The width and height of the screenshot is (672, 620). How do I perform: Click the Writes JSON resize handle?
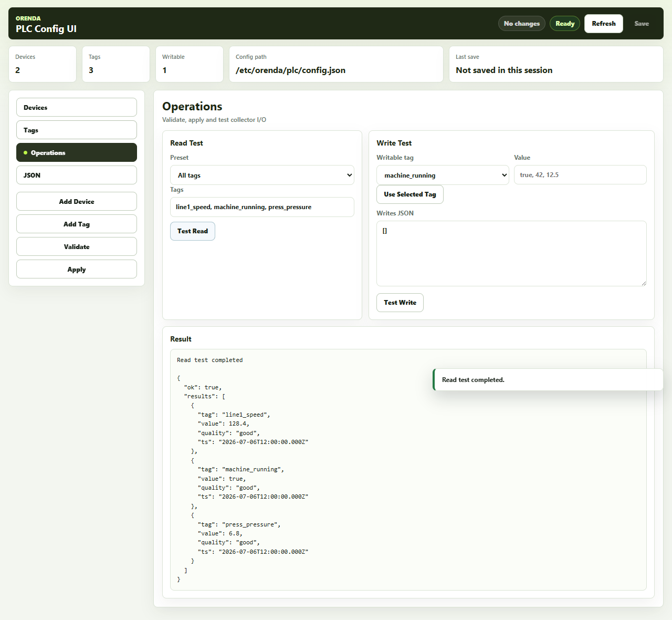tap(643, 283)
